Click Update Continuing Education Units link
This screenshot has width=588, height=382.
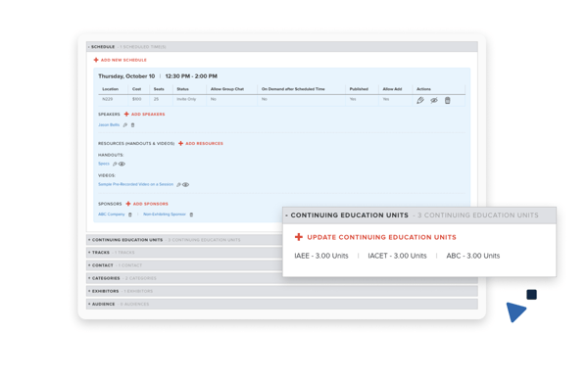coord(382,237)
